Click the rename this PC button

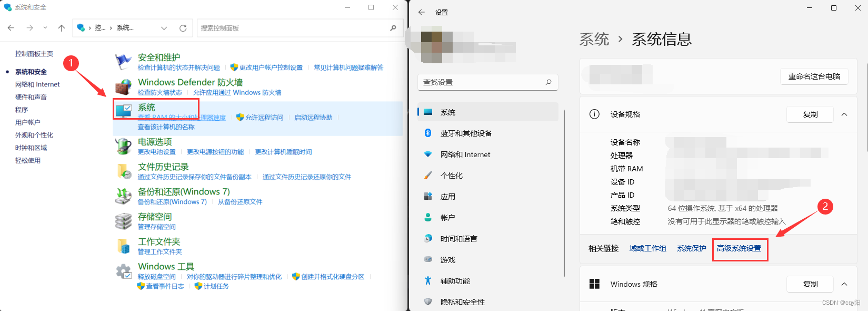(814, 76)
